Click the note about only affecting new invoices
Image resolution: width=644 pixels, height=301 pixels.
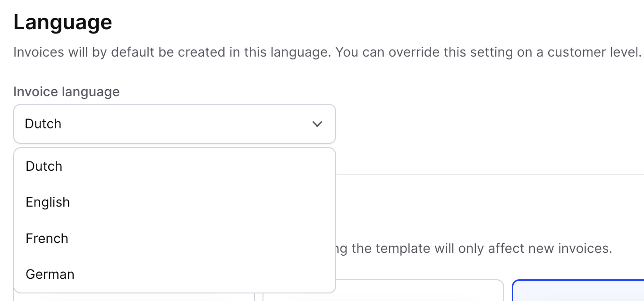tap(474, 248)
